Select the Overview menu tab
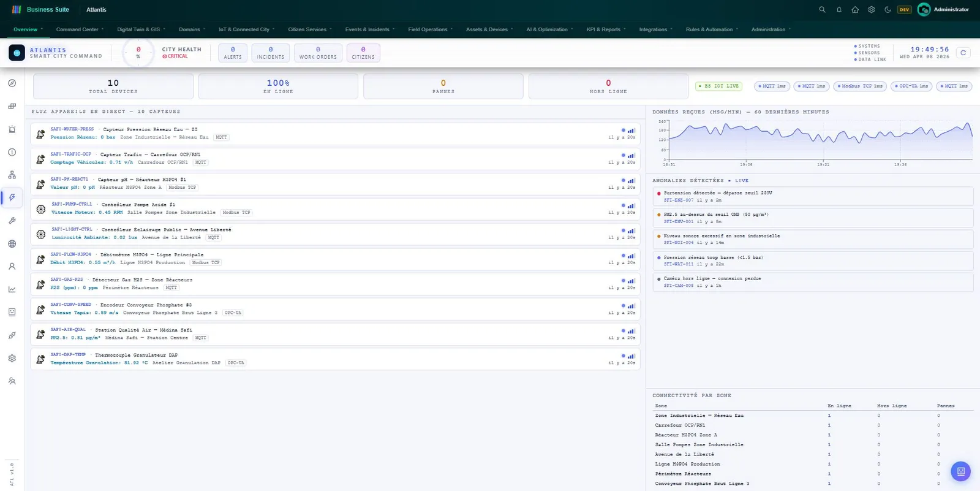The image size is (980, 491). (28, 29)
